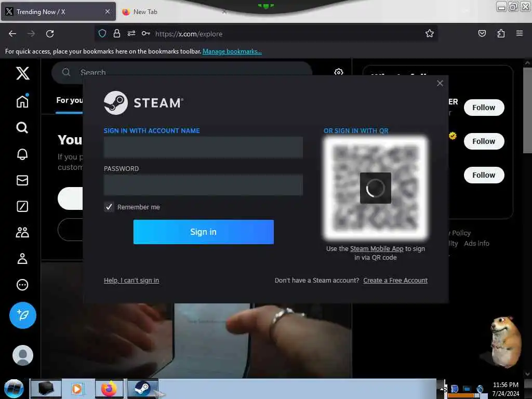The image size is (532, 399).
Task: Click the X Search box
Action: point(181,72)
